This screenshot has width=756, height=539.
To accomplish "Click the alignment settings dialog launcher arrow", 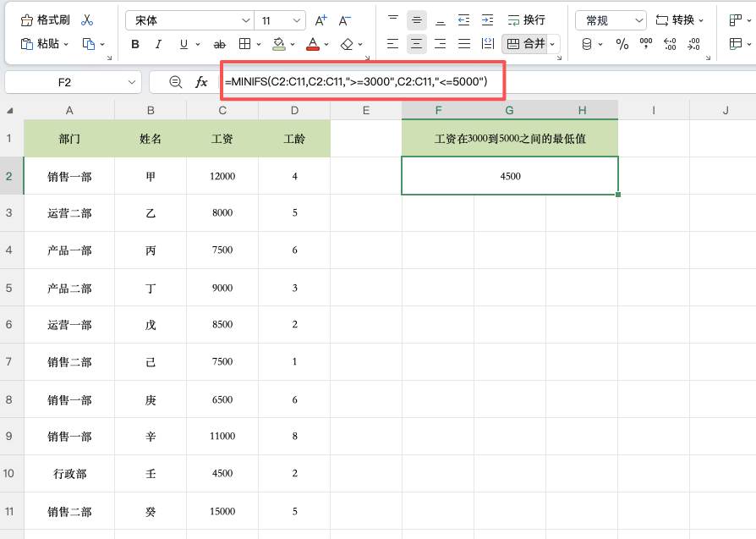I will coord(559,58).
